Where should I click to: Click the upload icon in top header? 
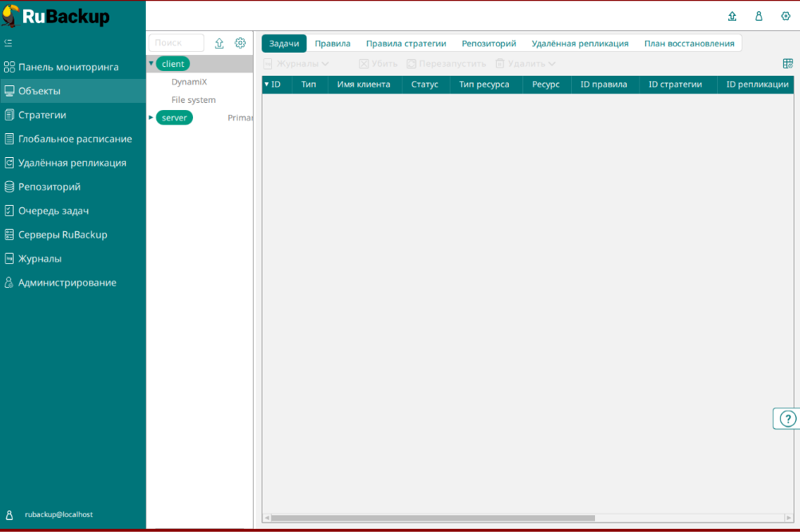point(732,16)
